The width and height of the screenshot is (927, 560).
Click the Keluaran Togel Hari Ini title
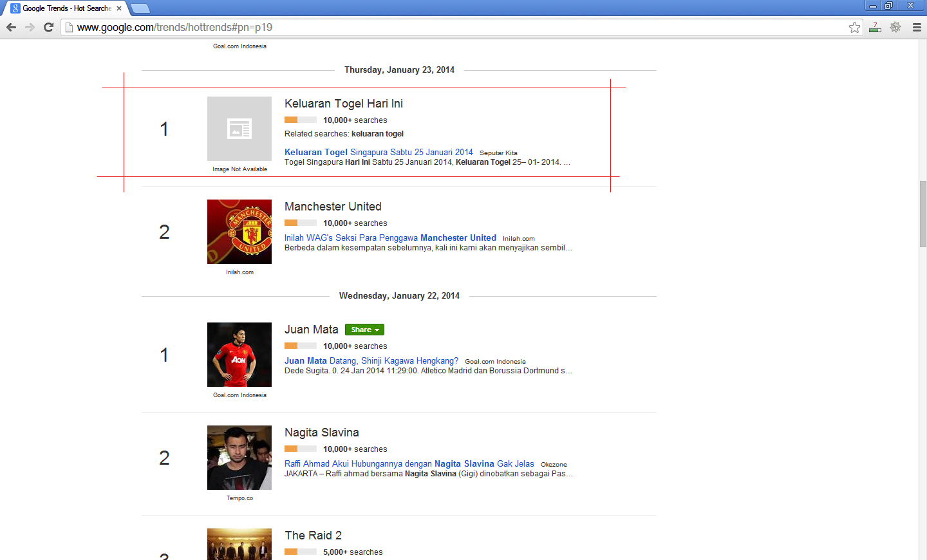(x=344, y=104)
